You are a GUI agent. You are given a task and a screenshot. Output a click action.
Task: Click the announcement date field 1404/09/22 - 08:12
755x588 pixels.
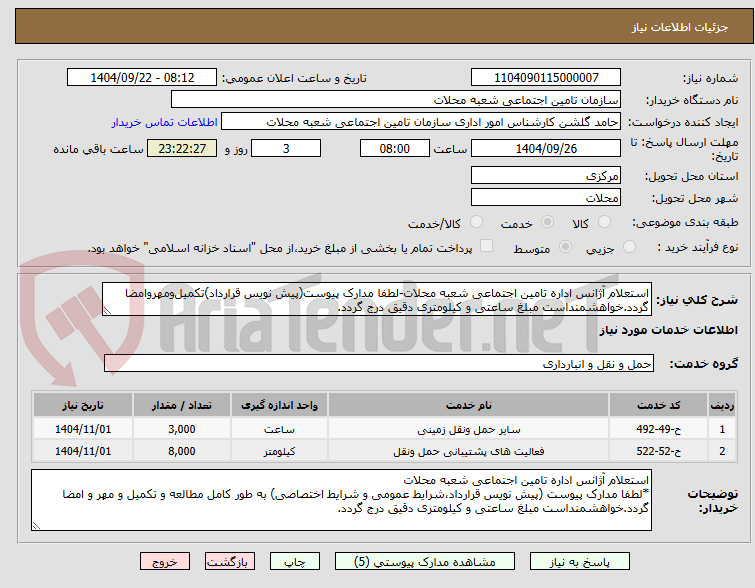pos(142,78)
